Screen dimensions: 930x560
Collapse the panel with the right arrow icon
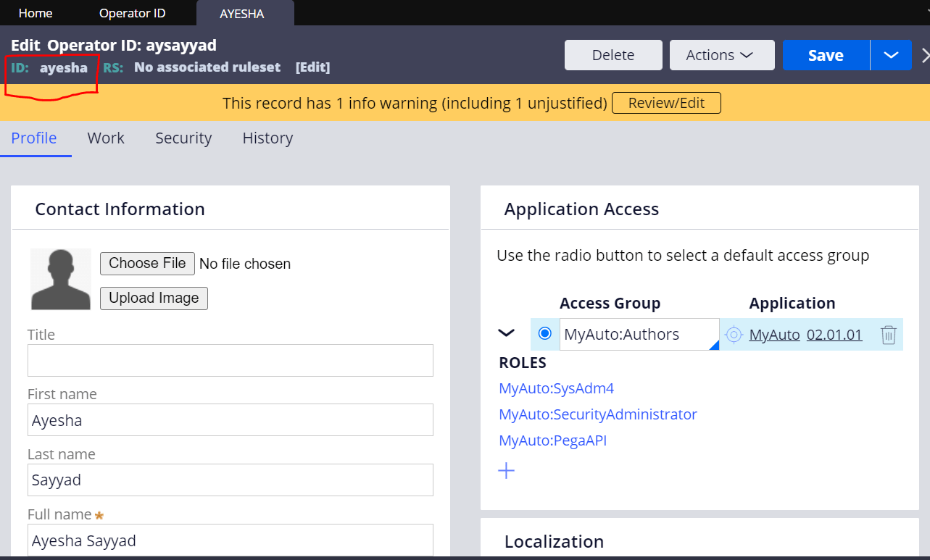(925, 54)
